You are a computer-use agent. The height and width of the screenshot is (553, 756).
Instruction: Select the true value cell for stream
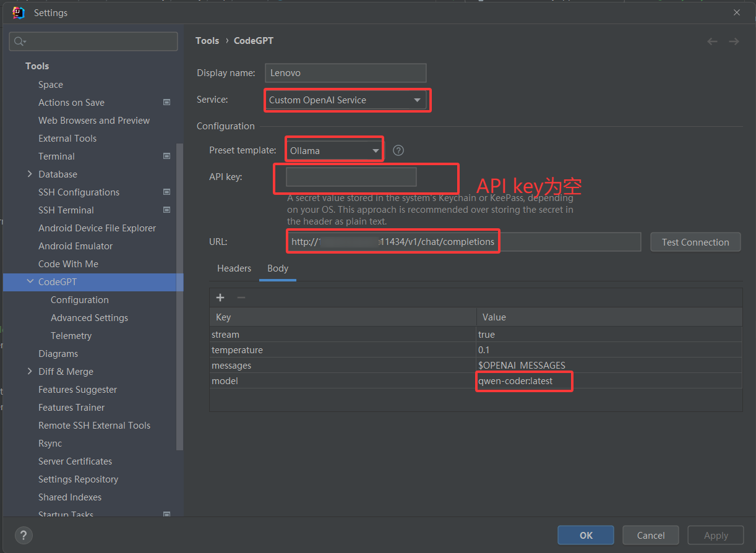(x=609, y=334)
